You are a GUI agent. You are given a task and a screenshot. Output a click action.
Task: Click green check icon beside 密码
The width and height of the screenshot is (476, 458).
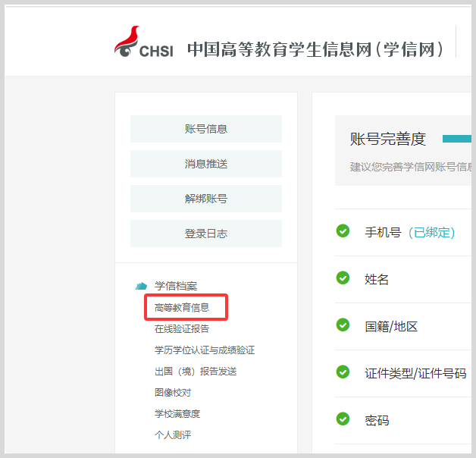[343, 419]
